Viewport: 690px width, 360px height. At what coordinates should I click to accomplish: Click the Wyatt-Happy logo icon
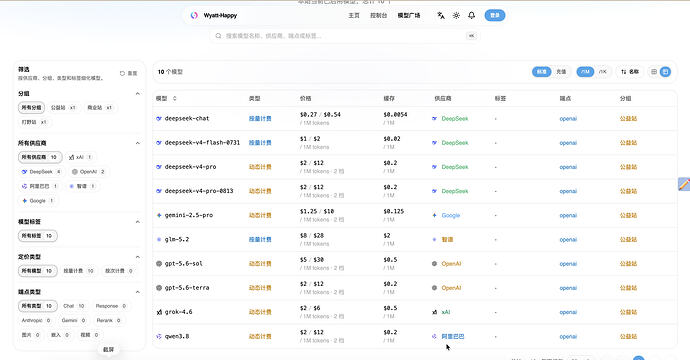(194, 15)
